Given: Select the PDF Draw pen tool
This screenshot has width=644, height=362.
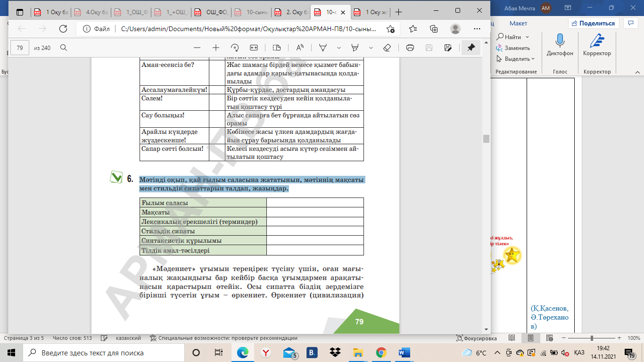Looking at the screenshot, I should click(323, 48).
